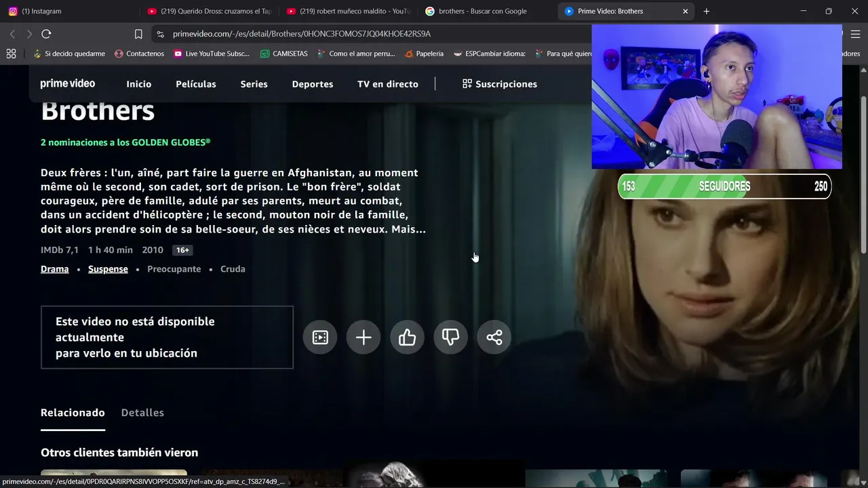The height and width of the screenshot is (488, 868).
Task: Click the bookmark icon in address bar
Action: (138, 34)
